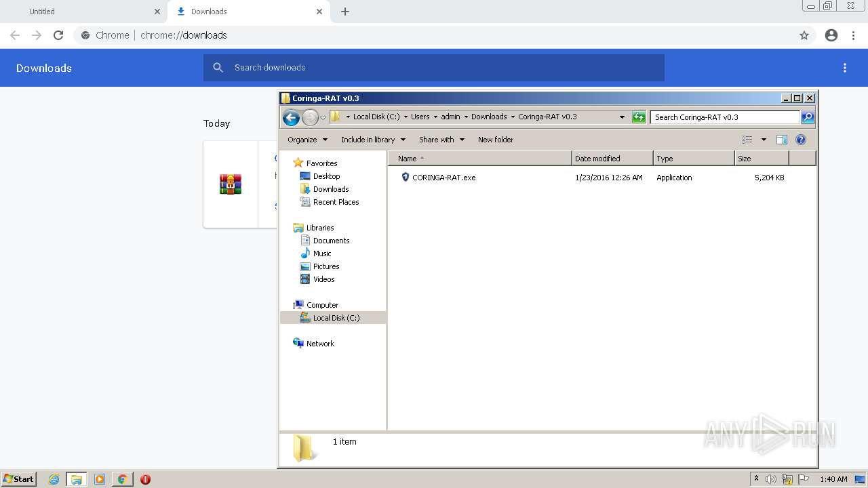Click Chrome reload button
Image resolution: width=868 pixels, height=488 pixels.
click(58, 35)
